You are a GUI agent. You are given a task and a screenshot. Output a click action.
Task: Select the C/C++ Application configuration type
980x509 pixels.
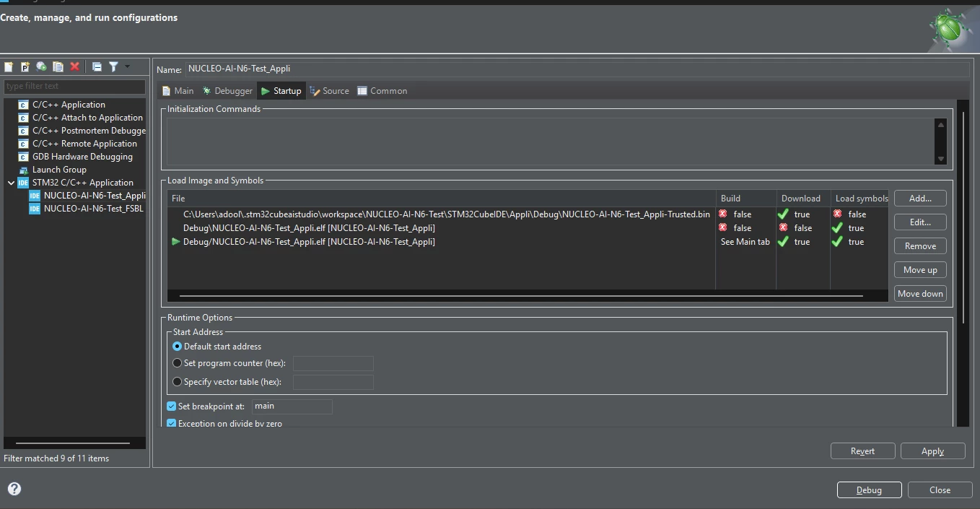click(x=69, y=105)
